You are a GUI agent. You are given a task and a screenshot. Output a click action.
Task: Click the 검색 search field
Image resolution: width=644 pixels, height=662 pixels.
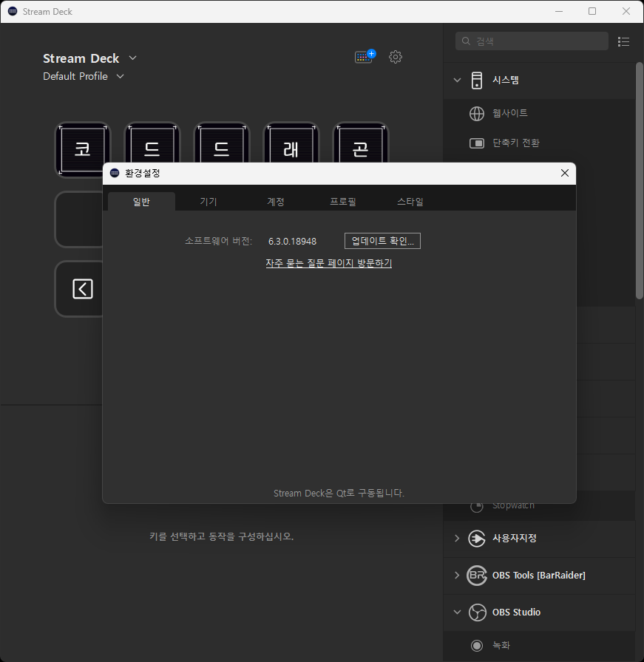coord(532,41)
